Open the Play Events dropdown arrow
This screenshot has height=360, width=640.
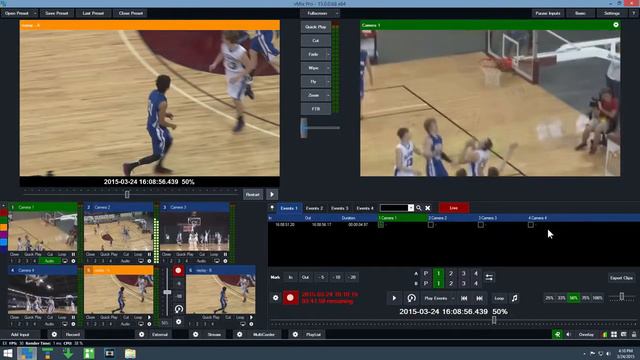453,298
